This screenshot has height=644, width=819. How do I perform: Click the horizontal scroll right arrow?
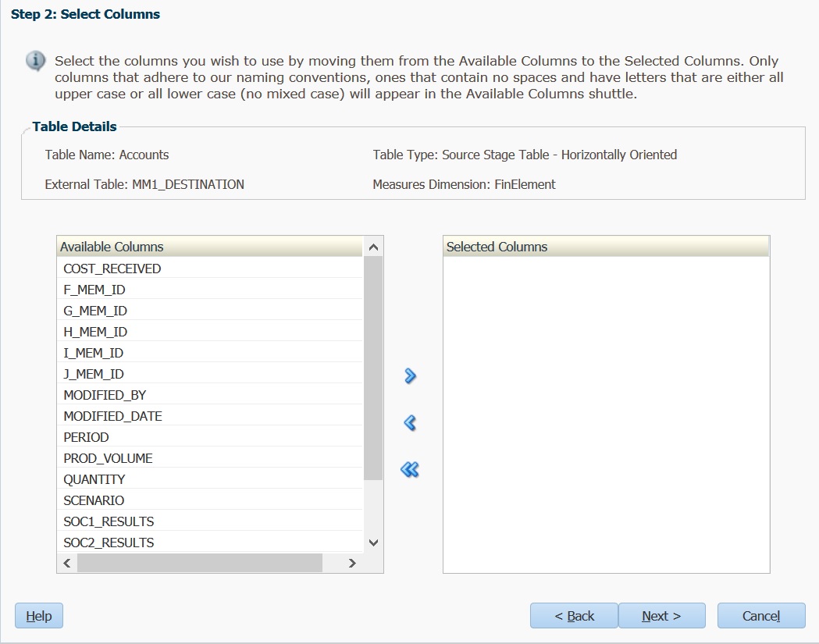[352, 563]
